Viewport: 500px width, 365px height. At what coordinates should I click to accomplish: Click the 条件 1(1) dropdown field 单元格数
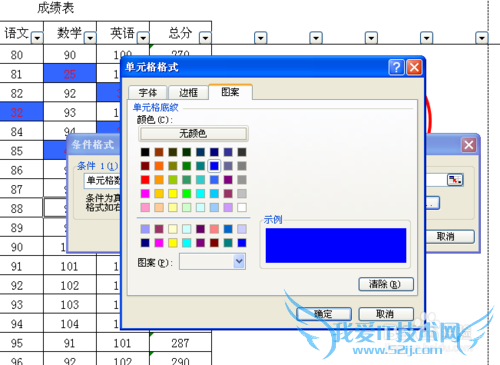click(102, 180)
